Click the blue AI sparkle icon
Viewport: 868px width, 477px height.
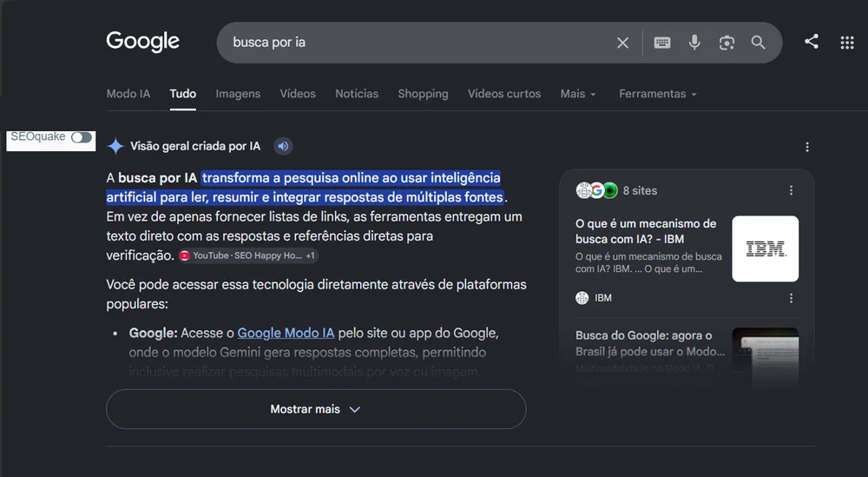click(x=115, y=146)
